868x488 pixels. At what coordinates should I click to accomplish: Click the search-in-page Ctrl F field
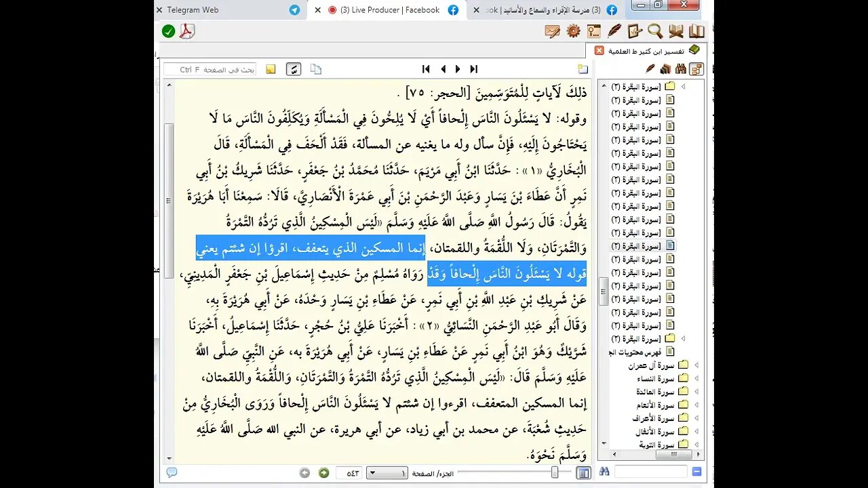210,69
